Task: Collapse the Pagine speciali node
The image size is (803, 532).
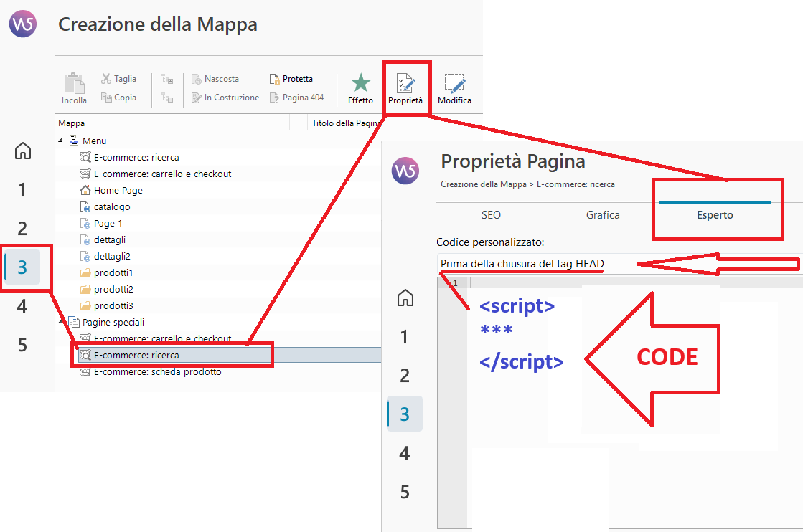Action: pos(62,323)
